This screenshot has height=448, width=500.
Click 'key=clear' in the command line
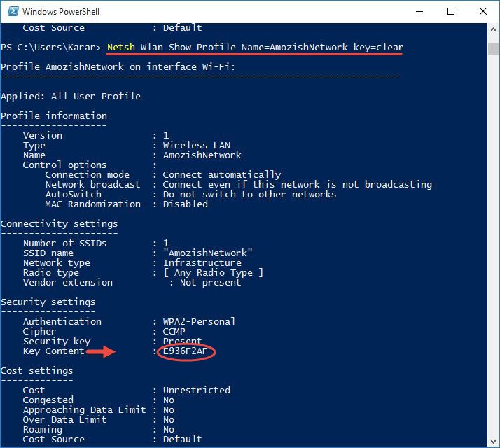coord(378,47)
